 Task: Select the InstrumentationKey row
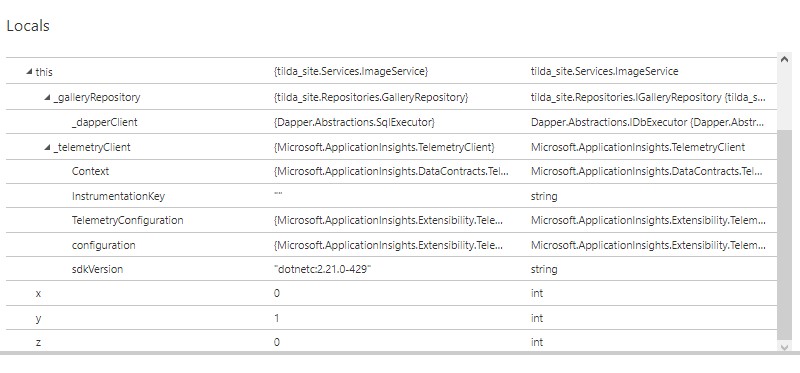click(391, 196)
